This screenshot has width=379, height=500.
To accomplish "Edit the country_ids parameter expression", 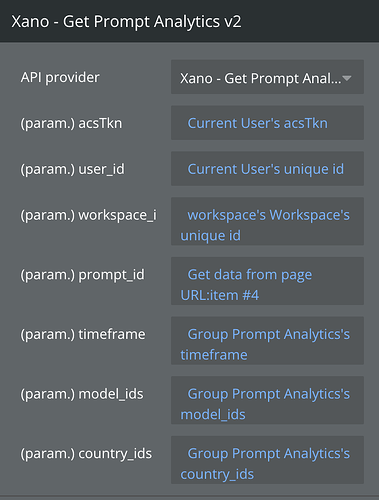I will point(267,460).
